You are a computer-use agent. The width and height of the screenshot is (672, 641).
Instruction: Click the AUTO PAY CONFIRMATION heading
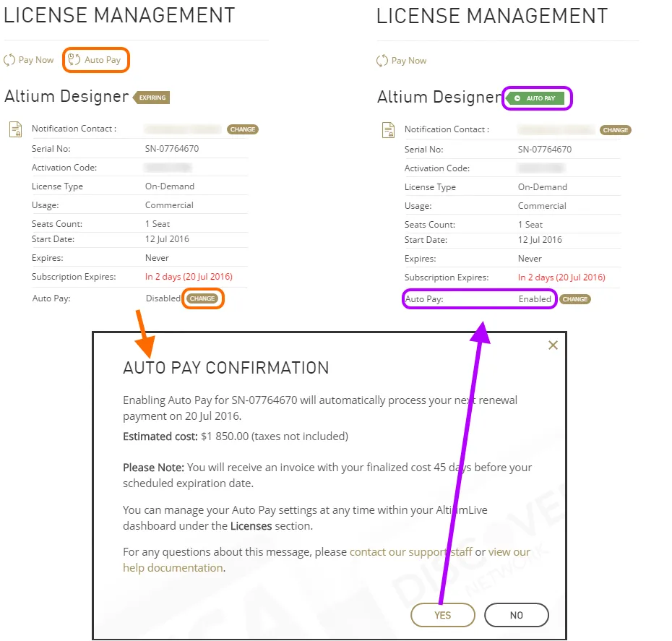tap(226, 368)
